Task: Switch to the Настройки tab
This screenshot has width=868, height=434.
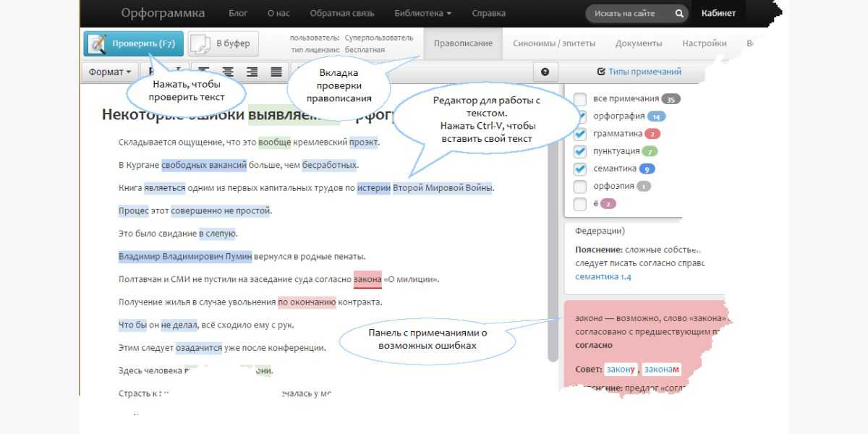Action: (x=704, y=43)
